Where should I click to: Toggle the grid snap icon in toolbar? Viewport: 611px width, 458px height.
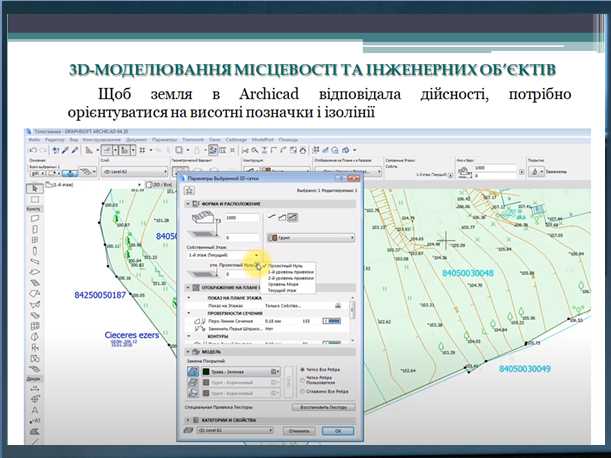[x=143, y=150]
